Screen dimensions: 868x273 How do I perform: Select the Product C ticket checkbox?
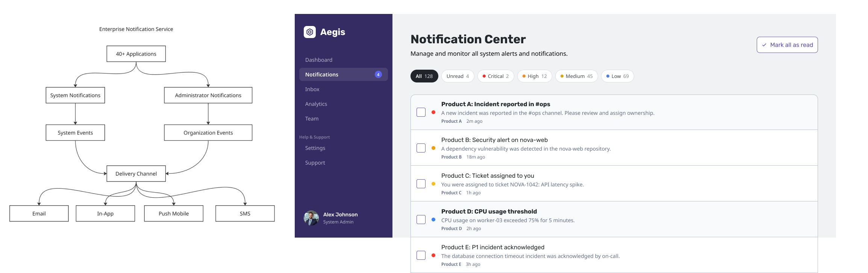click(x=421, y=184)
